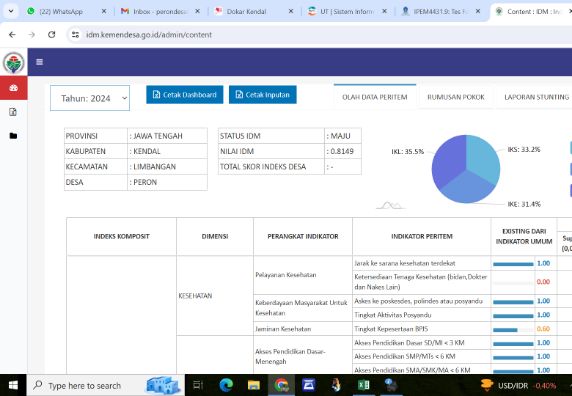This screenshot has height=396, width=572.
Task: Open the document sidebar icon
Action: 13,112
